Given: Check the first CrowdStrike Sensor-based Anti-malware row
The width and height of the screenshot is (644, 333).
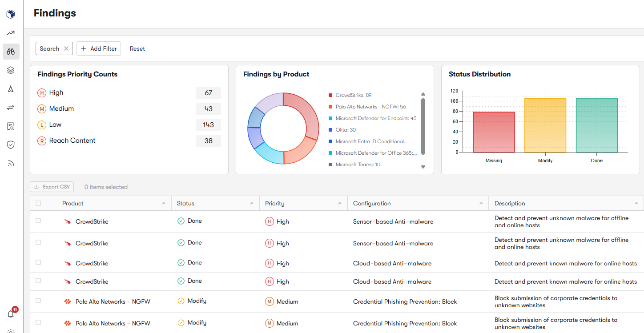Looking at the screenshot, I should click(x=38, y=221).
